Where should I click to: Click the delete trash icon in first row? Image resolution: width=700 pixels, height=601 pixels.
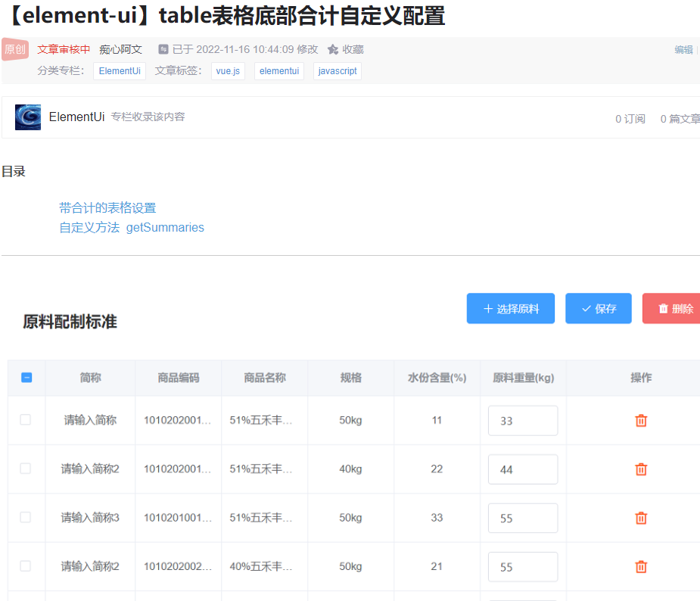pyautogui.click(x=641, y=421)
